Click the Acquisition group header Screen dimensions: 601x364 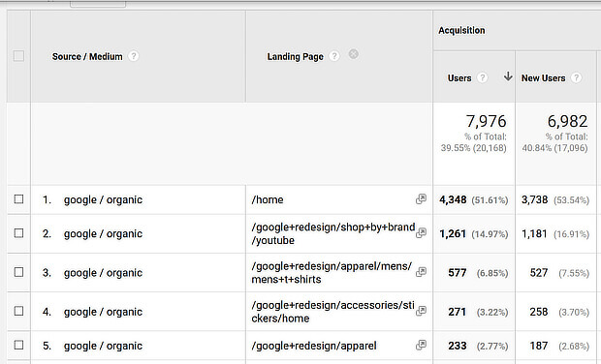pos(461,30)
